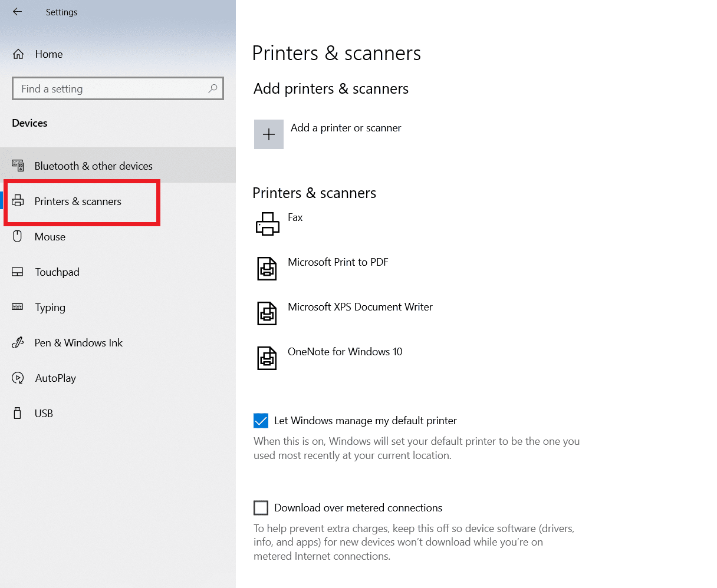717x588 pixels.
Task: Enable Download over metered connections checkbox
Action: coord(261,508)
